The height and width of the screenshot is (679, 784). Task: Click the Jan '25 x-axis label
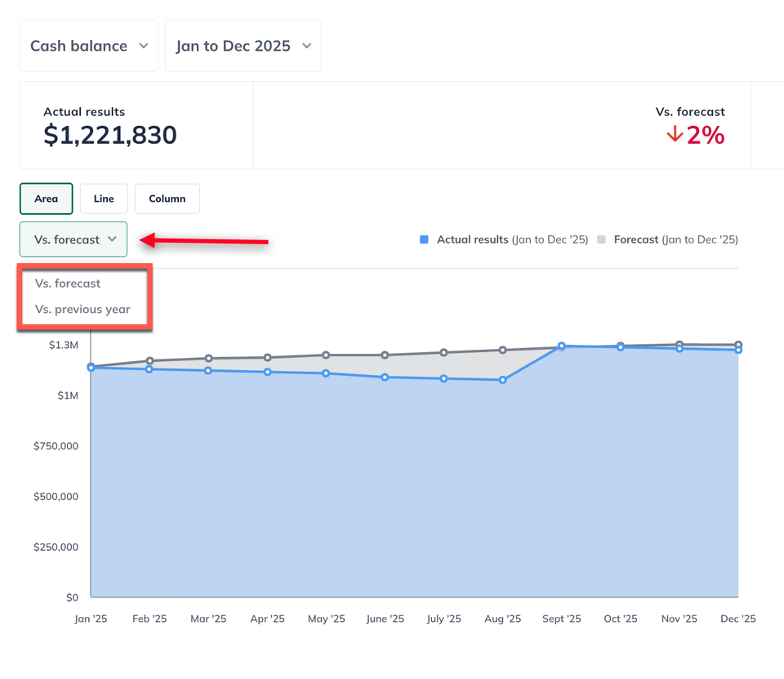tap(91, 619)
